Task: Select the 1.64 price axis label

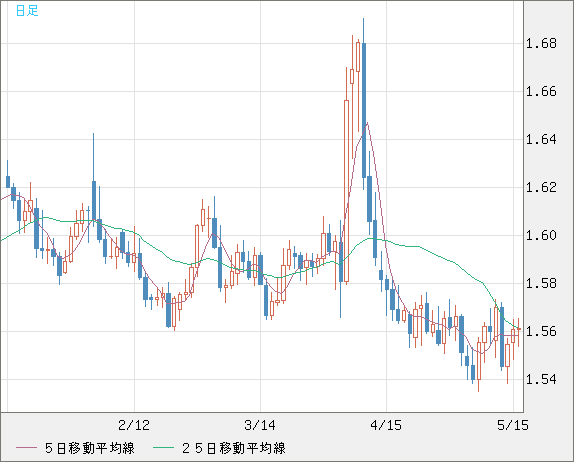Action: tap(541, 139)
